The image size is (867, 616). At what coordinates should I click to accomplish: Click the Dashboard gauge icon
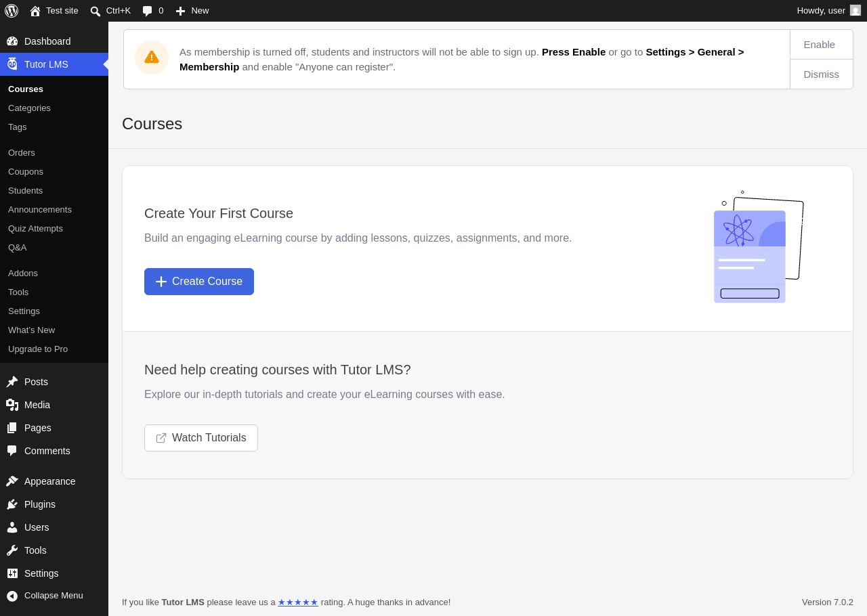12,41
